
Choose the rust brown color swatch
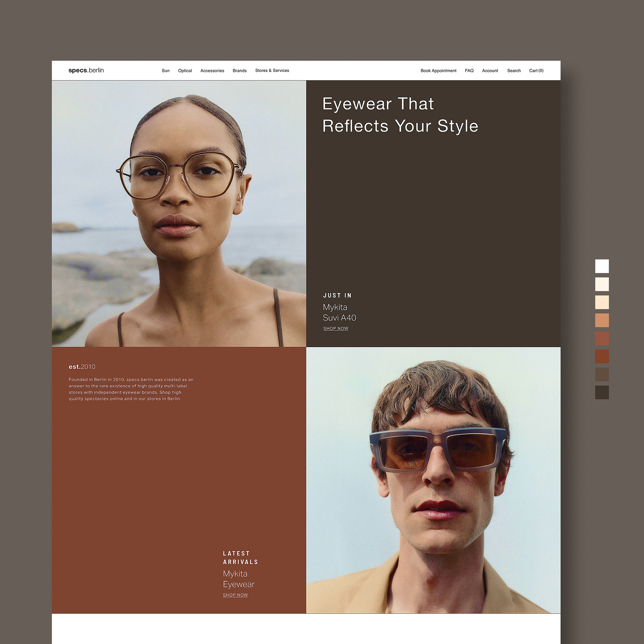pos(602,356)
